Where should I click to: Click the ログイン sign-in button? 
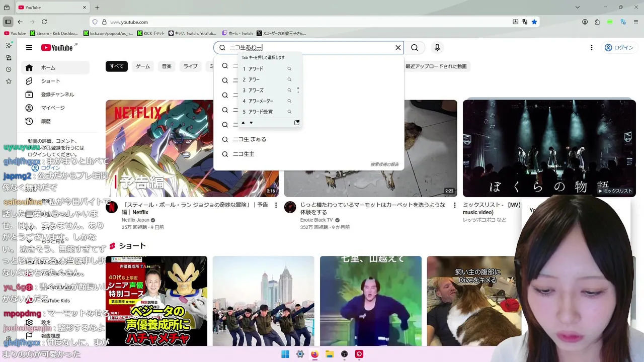click(619, 48)
